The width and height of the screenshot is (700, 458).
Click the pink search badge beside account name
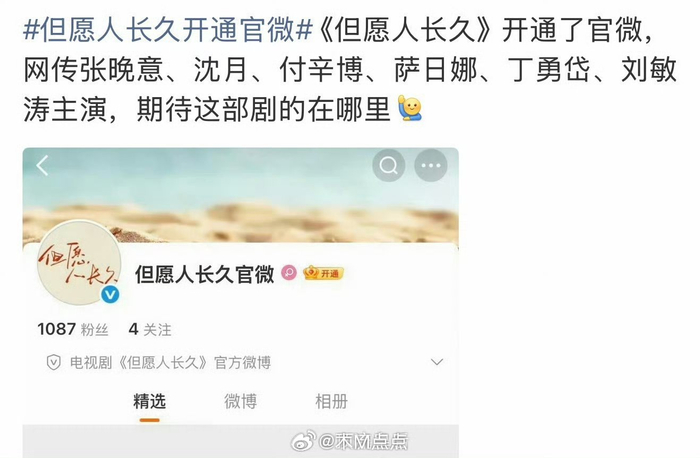(289, 273)
